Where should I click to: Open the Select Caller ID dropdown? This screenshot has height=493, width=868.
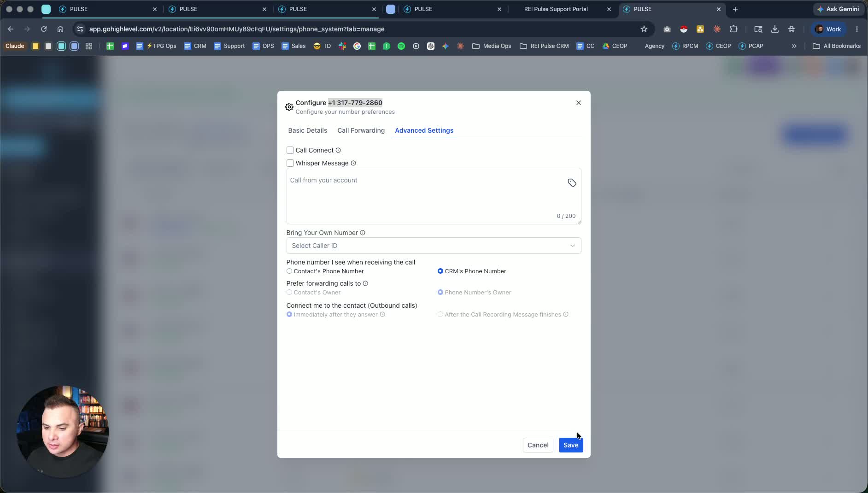click(x=434, y=246)
